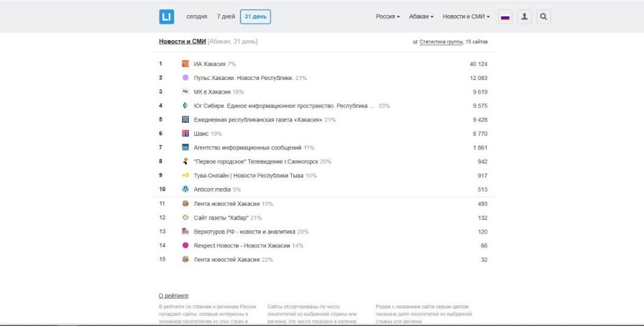
Task: Click the Anticorr.media WordPress favicon
Action: click(x=186, y=189)
